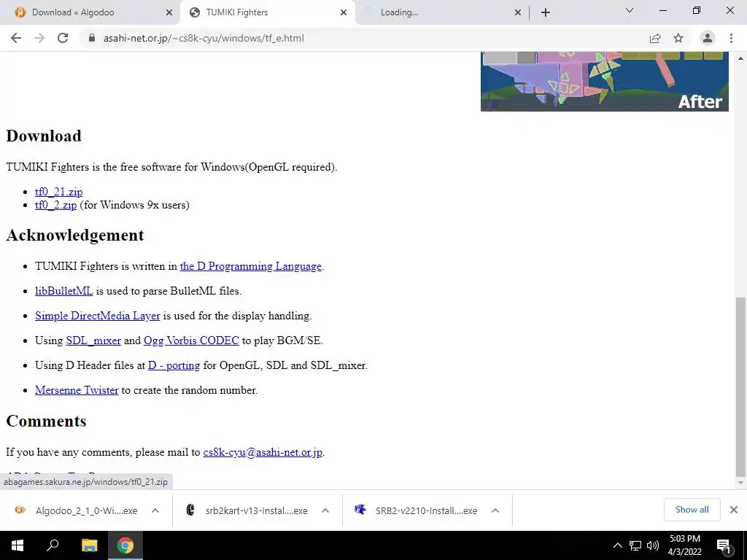Open Simple DirectMedia Layer link
Image resolution: width=747 pixels, height=560 pixels.
click(97, 316)
